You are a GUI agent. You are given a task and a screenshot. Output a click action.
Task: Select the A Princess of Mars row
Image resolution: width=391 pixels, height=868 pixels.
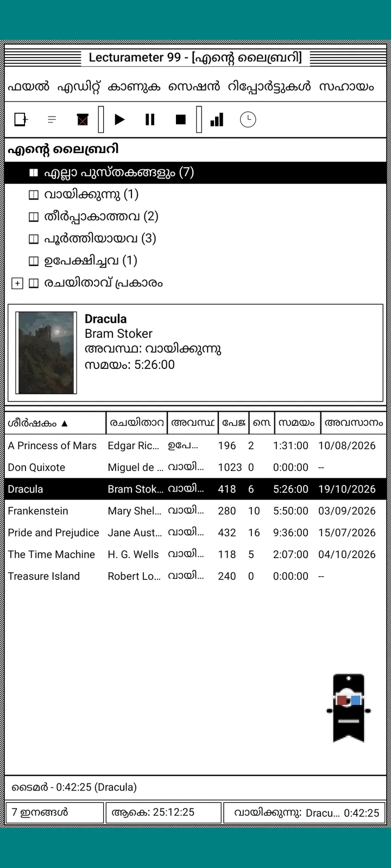tap(195, 445)
